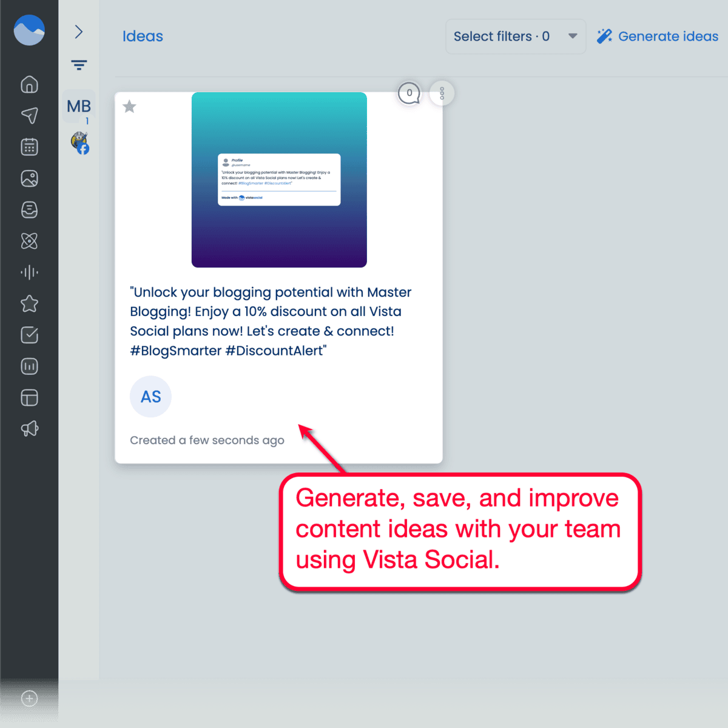Open the Tasks checkmark icon

click(x=29, y=335)
